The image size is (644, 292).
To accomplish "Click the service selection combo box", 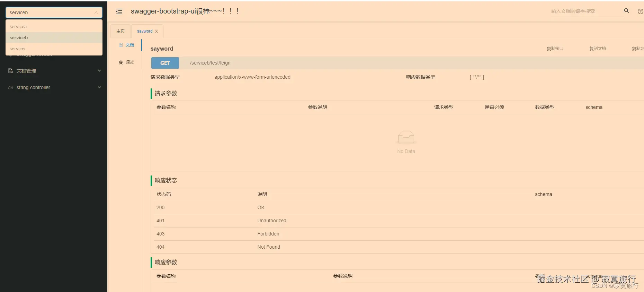I will [x=54, y=12].
